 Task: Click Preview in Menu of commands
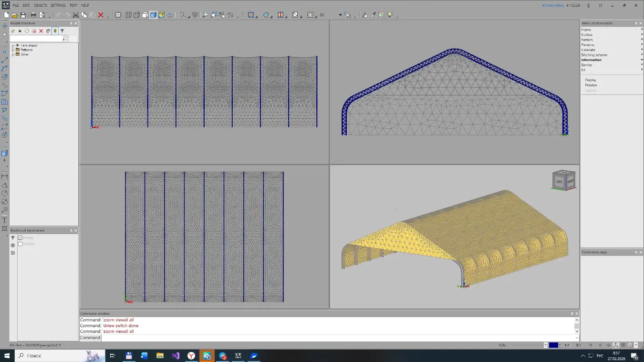click(591, 85)
